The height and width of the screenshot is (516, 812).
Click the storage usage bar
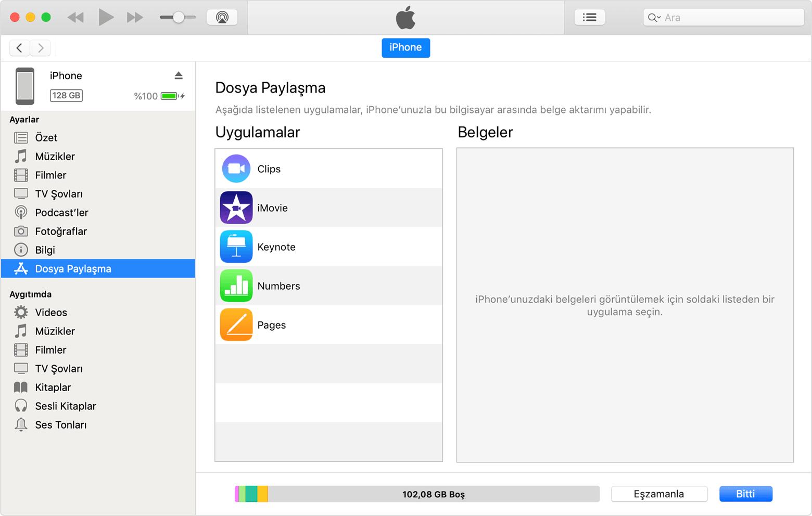(x=417, y=494)
